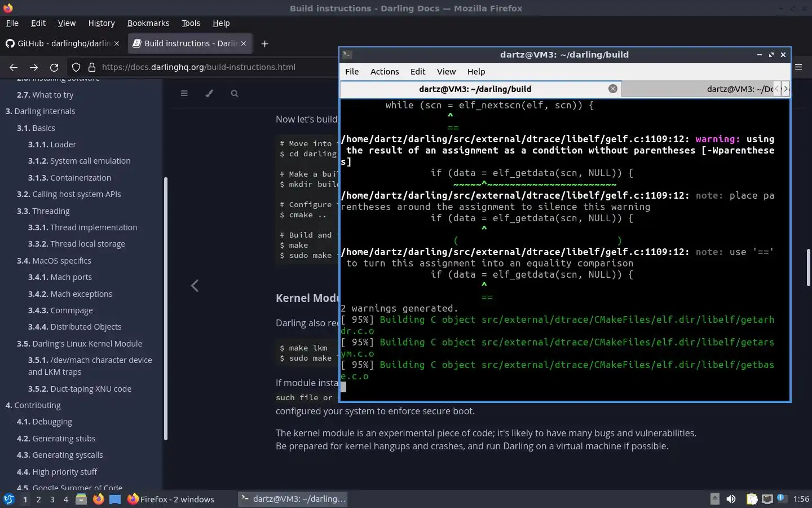Click the terminal window title icon
The width and height of the screenshot is (812, 508).
point(347,55)
